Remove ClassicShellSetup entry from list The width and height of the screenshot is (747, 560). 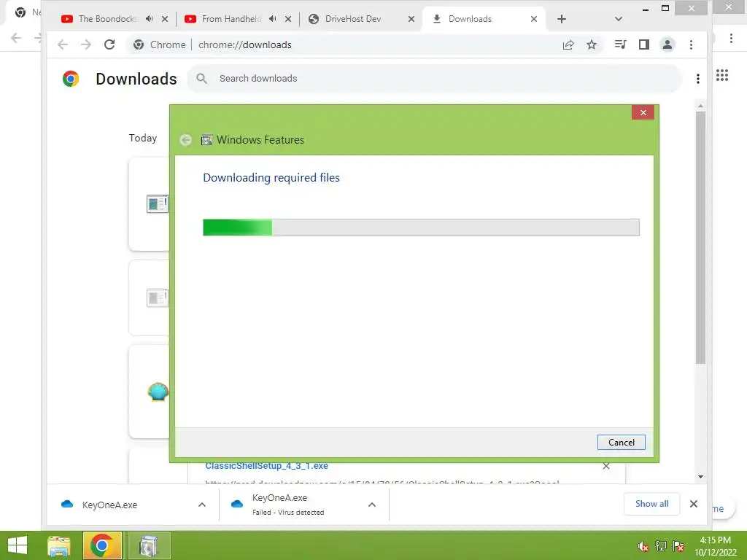[x=606, y=466]
